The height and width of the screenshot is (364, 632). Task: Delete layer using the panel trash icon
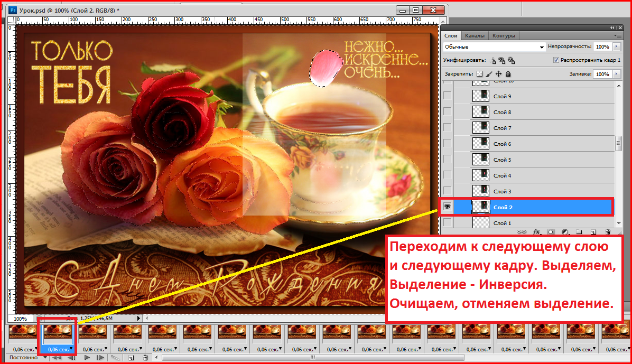608,232
